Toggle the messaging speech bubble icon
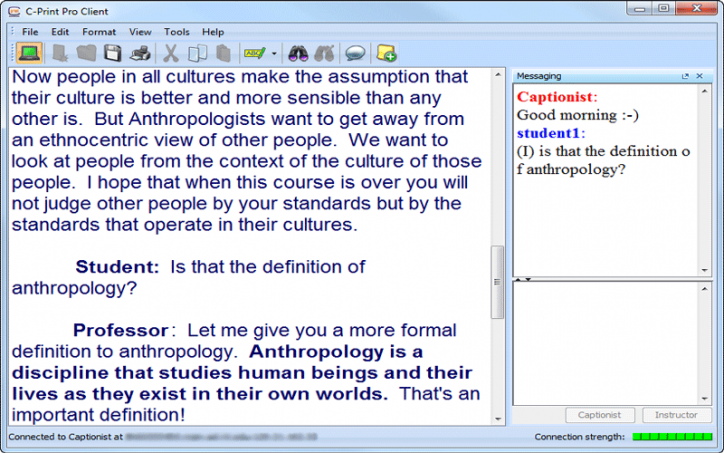 [354, 53]
